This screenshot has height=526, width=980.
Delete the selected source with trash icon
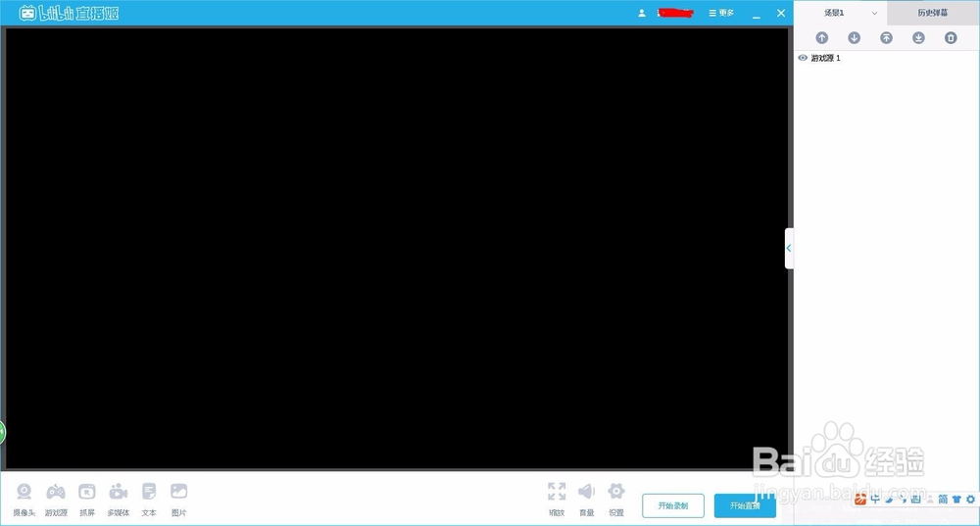tap(951, 38)
